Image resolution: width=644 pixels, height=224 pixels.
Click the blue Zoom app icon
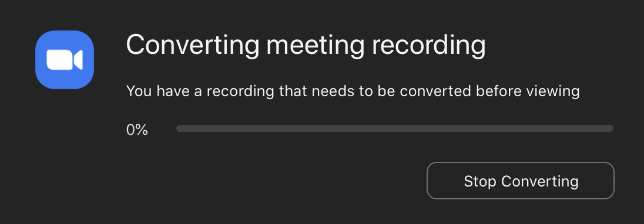(65, 60)
